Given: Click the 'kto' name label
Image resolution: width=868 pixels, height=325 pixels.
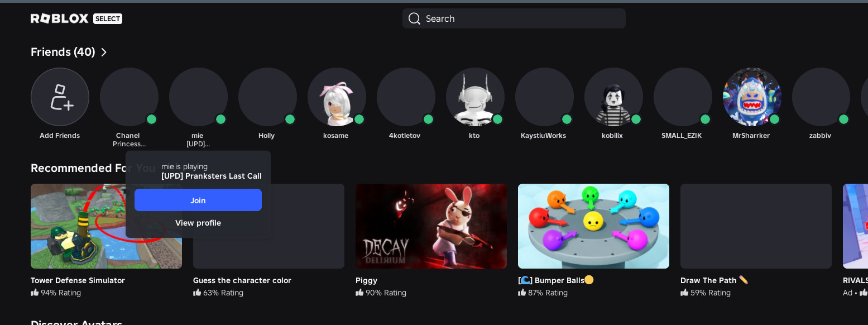Looking at the screenshot, I should (x=474, y=136).
